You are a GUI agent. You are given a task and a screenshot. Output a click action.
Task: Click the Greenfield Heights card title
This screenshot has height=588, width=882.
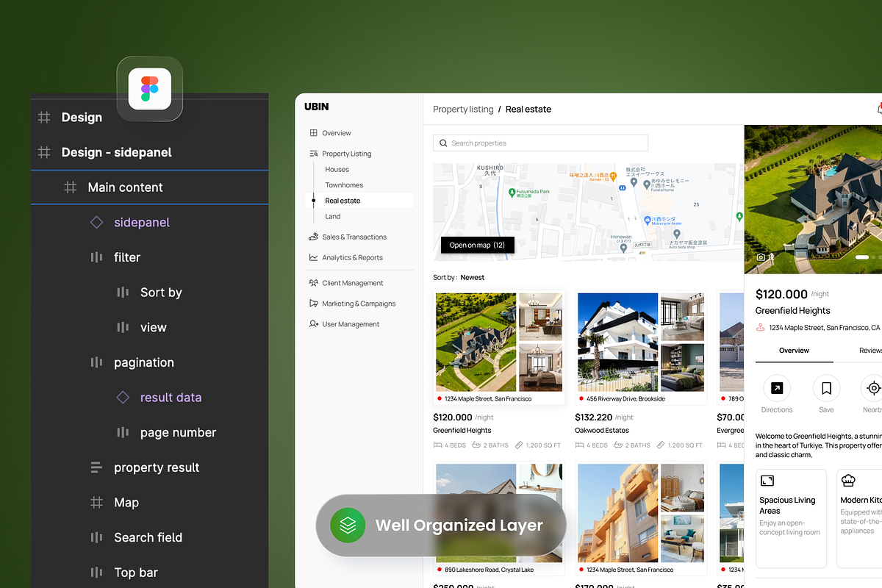click(x=462, y=431)
